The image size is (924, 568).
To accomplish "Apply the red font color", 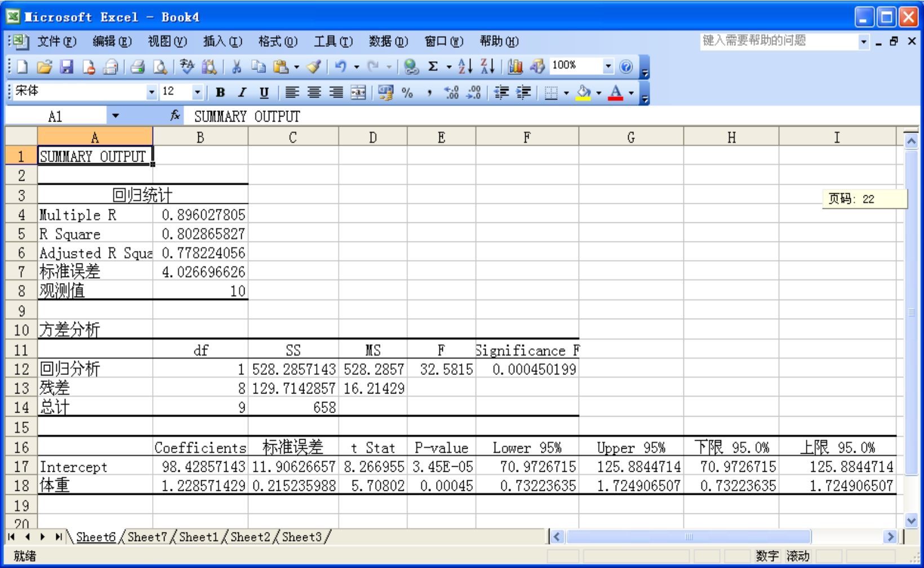I will [616, 92].
